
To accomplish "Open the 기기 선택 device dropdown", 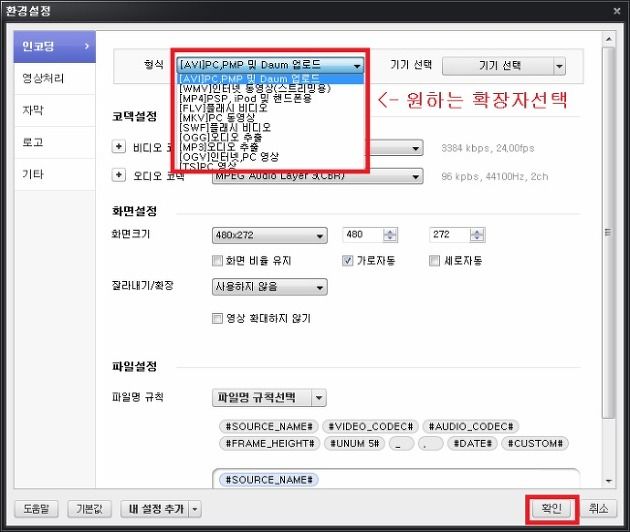I will [504, 66].
